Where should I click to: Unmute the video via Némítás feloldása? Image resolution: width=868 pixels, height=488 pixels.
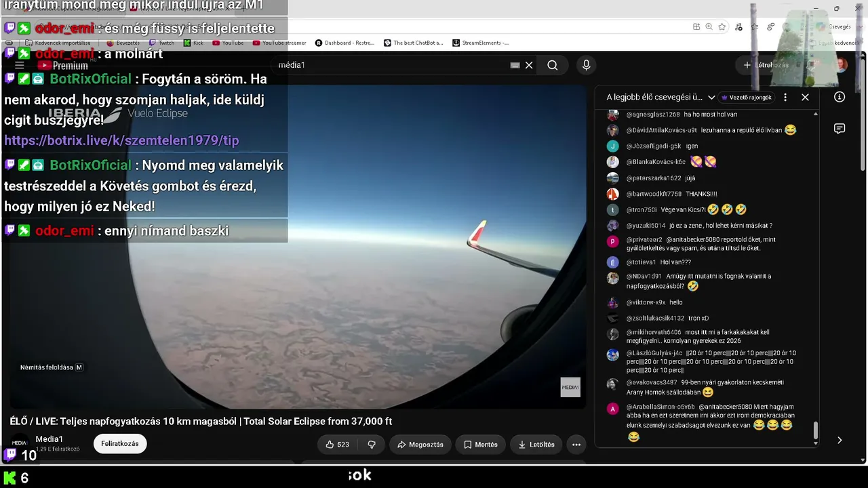[52, 367]
